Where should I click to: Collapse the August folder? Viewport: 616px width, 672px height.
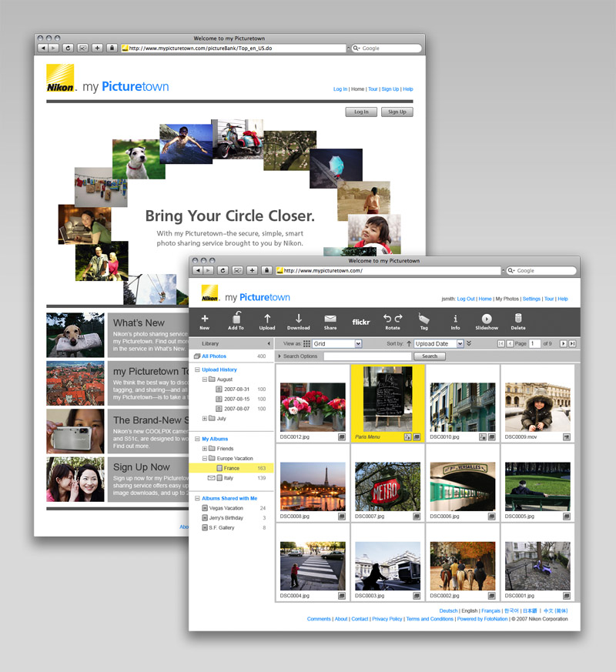click(205, 379)
